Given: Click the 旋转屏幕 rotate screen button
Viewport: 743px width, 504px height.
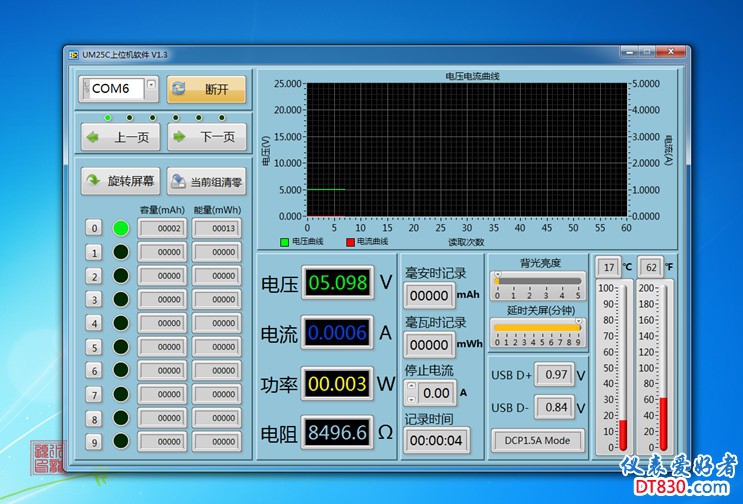Looking at the screenshot, I should click(120, 181).
